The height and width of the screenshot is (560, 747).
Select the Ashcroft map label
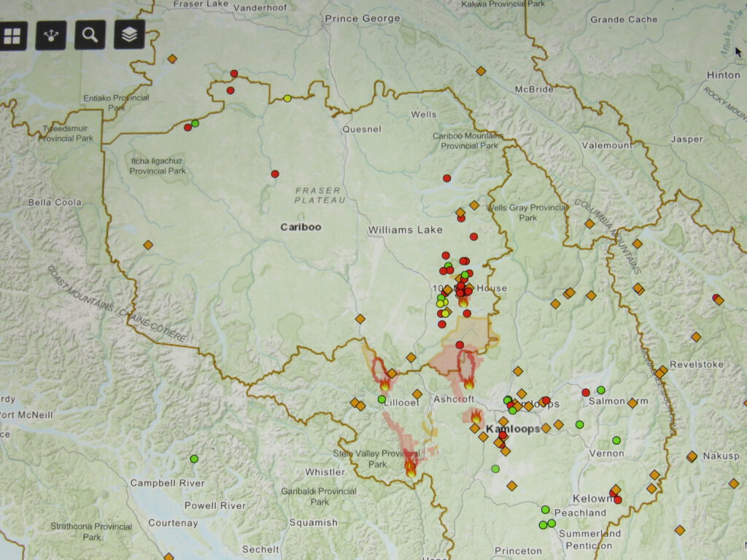tap(454, 399)
